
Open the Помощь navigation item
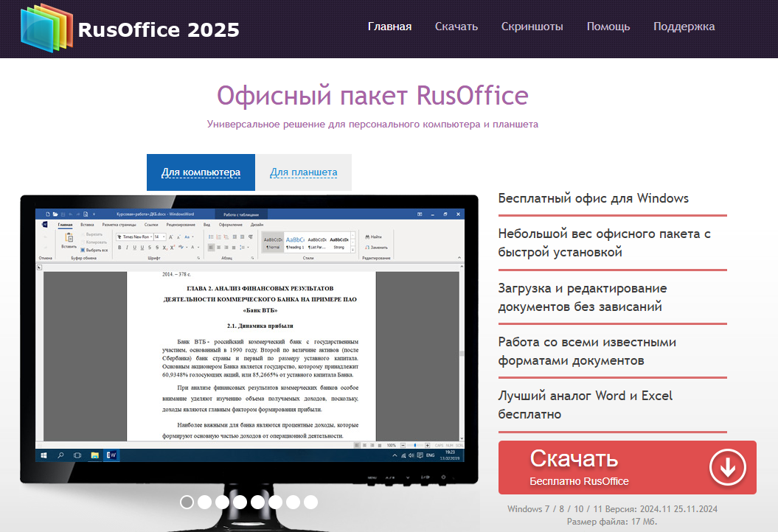[x=608, y=27]
